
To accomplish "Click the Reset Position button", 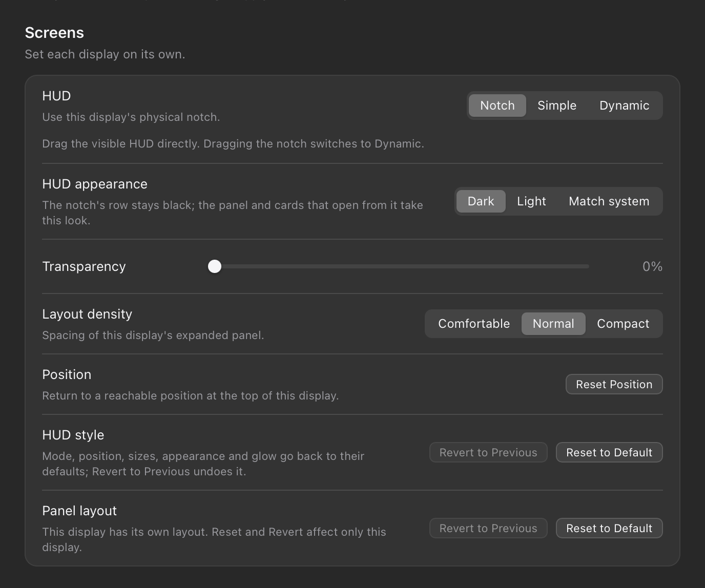I will click(614, 384).
